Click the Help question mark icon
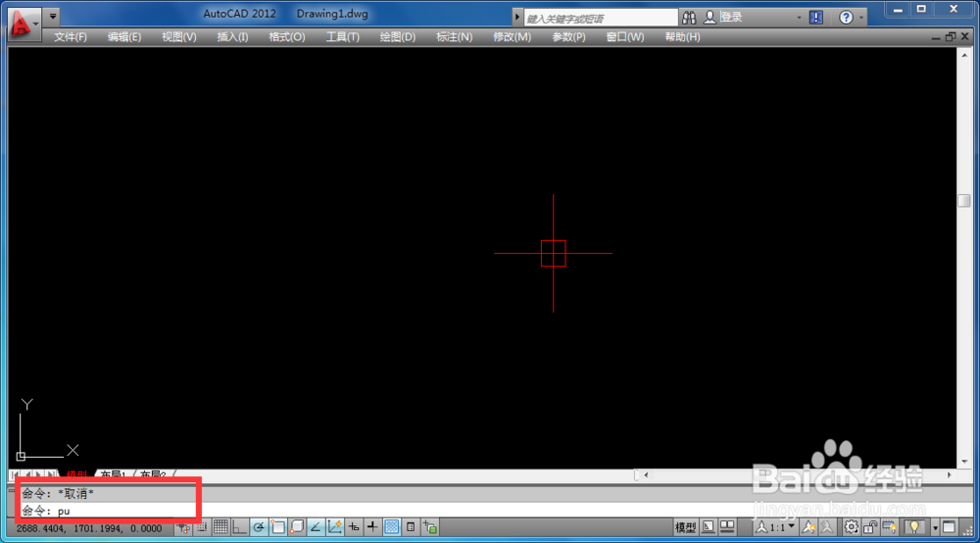Viewport: 980px width, 543px height. click(x=846, y=18)
